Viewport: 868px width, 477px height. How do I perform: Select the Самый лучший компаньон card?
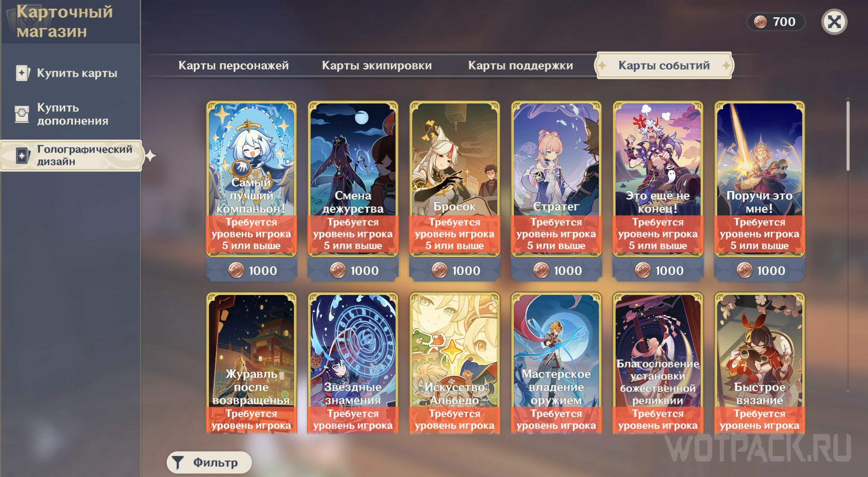click(x=251, y=179)
